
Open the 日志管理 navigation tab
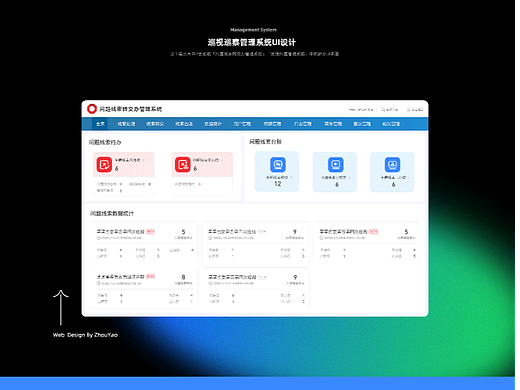pyautogui.click(x=303, y=124)
